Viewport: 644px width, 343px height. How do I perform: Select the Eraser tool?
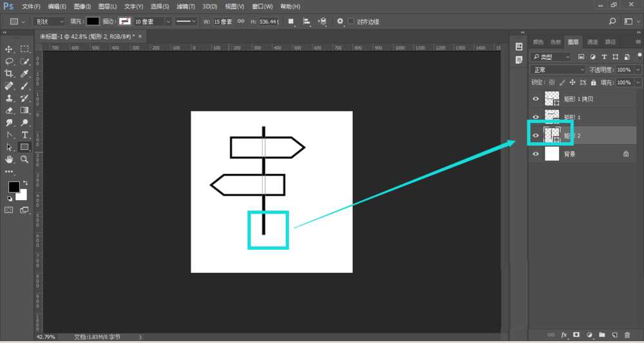(x=9, y=110)
